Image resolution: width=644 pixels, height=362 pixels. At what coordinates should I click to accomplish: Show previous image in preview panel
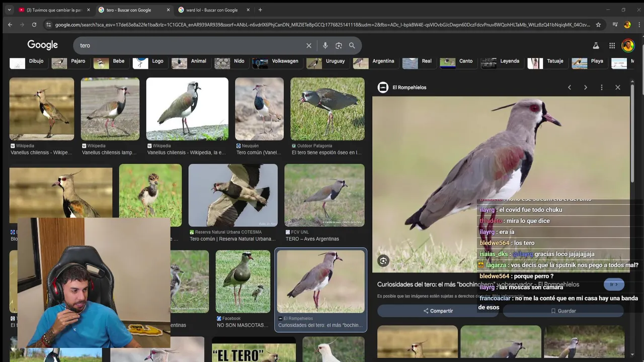(570, 87)
